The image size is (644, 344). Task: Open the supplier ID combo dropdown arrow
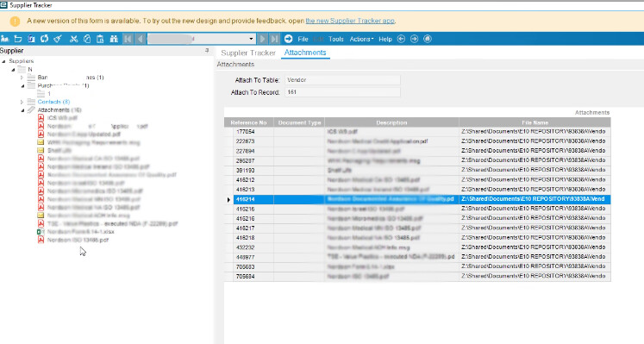252,39
